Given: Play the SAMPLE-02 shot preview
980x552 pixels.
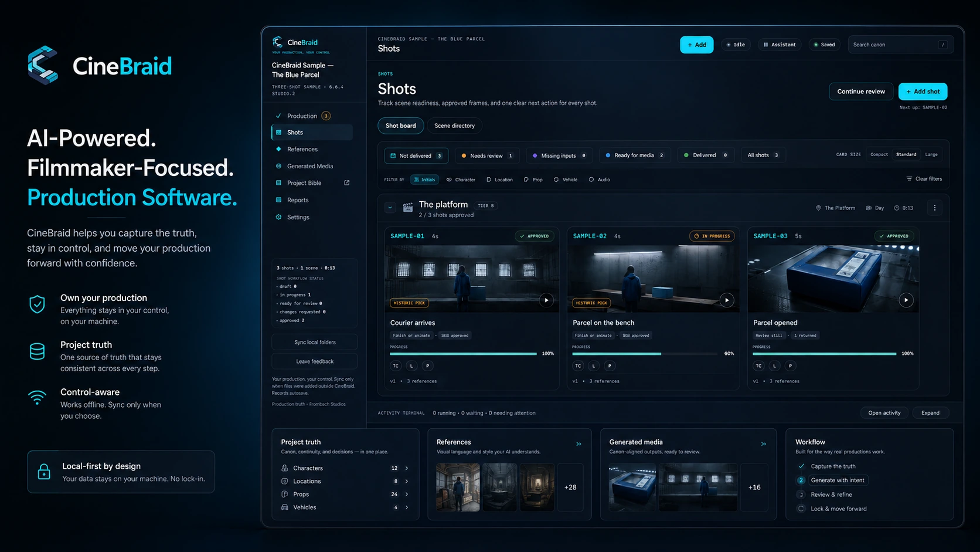Looking at the screenshot, I should (727, 300).
